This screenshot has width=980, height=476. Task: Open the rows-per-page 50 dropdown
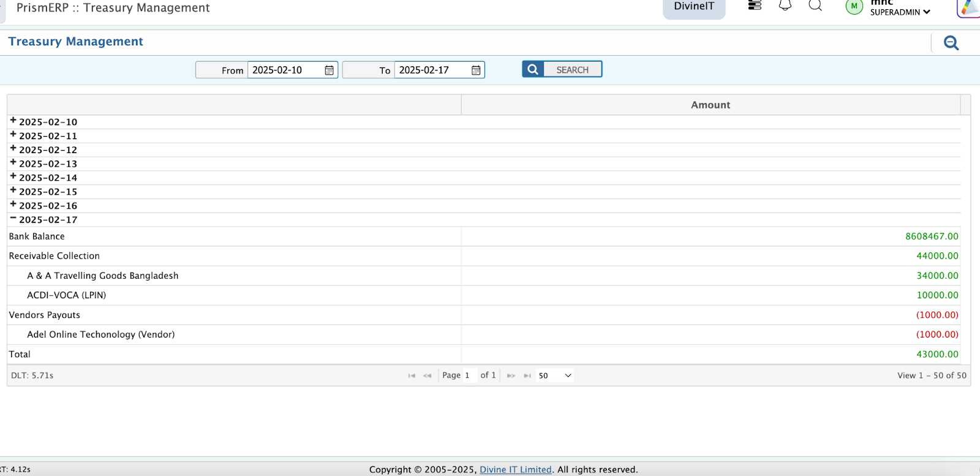click(x=555, y=376)
